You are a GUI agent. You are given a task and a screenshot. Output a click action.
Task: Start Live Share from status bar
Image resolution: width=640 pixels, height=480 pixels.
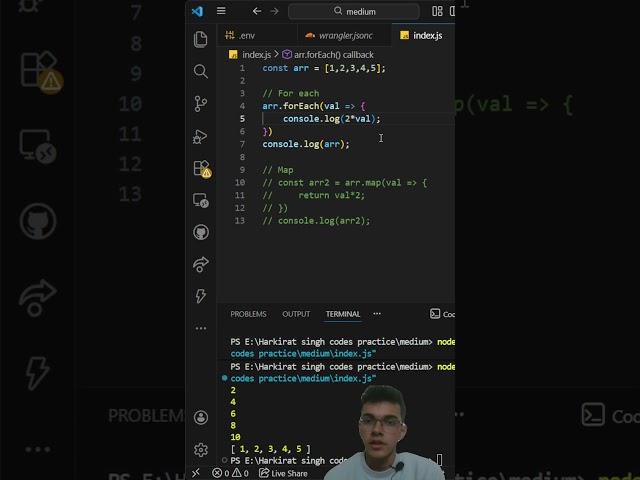point(283,473)
